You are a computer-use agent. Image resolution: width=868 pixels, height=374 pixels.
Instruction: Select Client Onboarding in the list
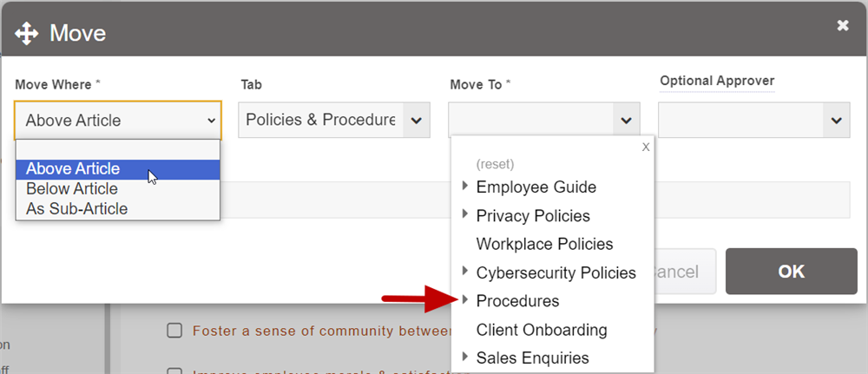click(x=542, y=330)
